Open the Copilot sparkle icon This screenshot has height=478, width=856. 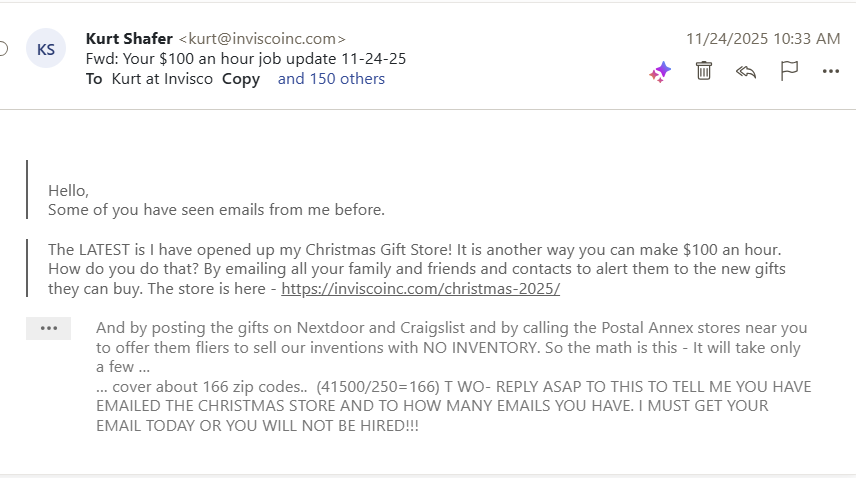tap(660, 72)
